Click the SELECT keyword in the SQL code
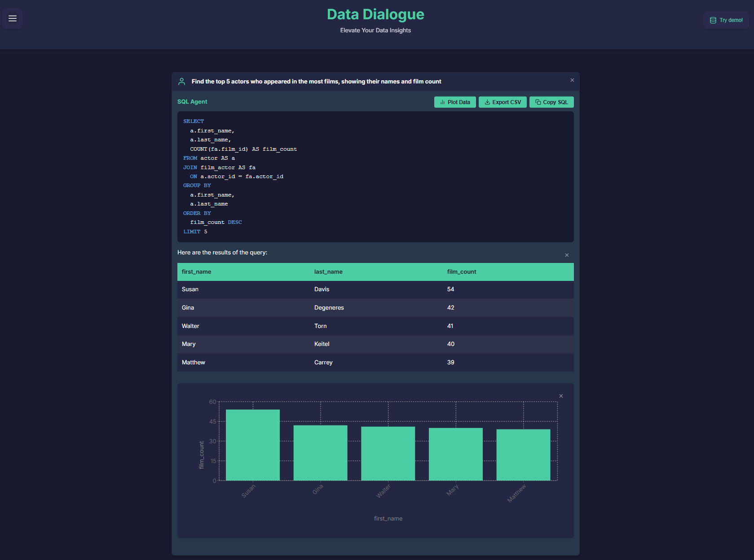 (194, 122)
